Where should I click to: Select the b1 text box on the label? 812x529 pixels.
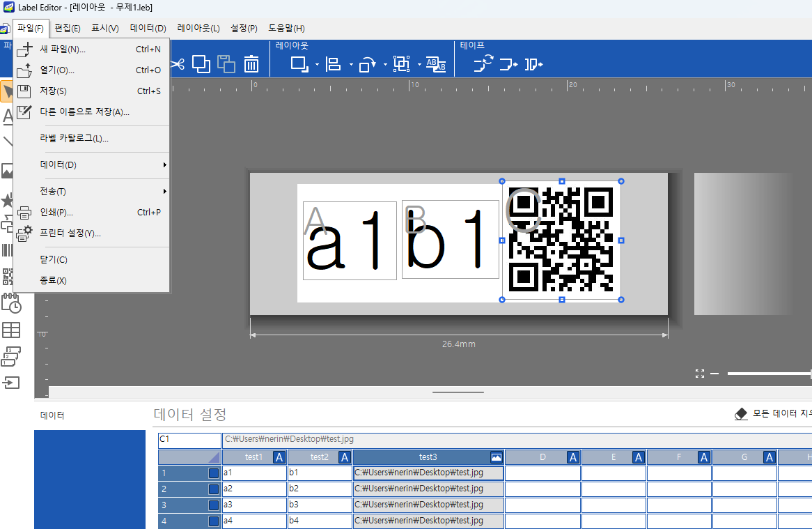[451, 239]
